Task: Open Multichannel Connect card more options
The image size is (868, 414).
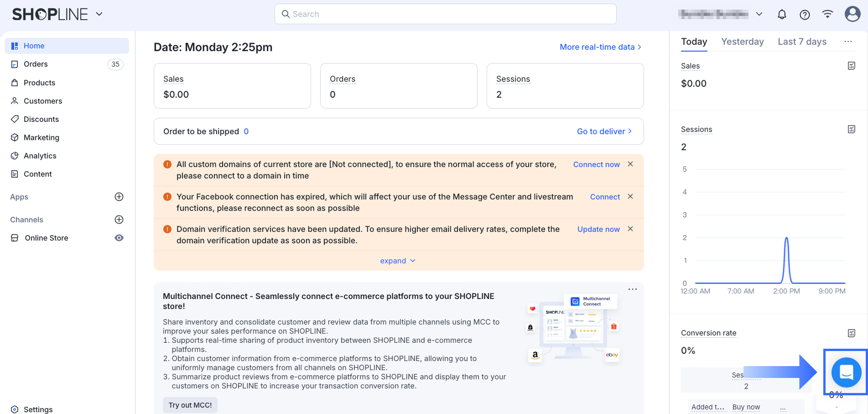Action: point(632,289)
